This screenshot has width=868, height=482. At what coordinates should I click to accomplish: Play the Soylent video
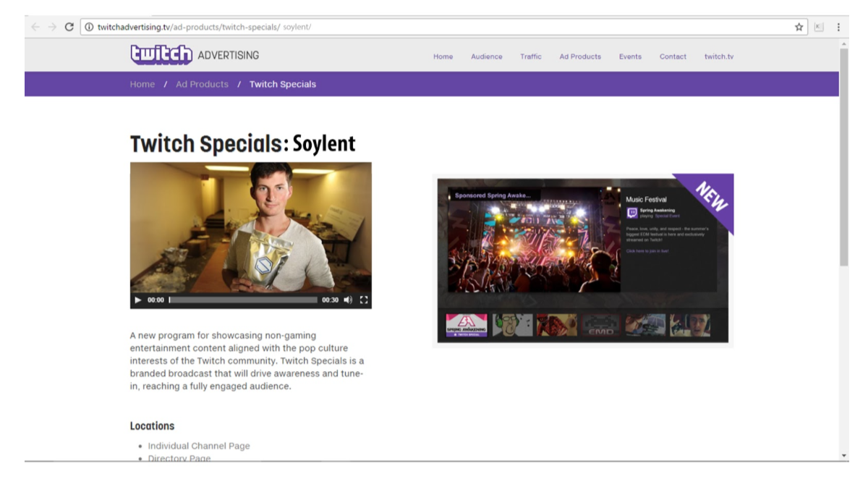pos(138,300)
